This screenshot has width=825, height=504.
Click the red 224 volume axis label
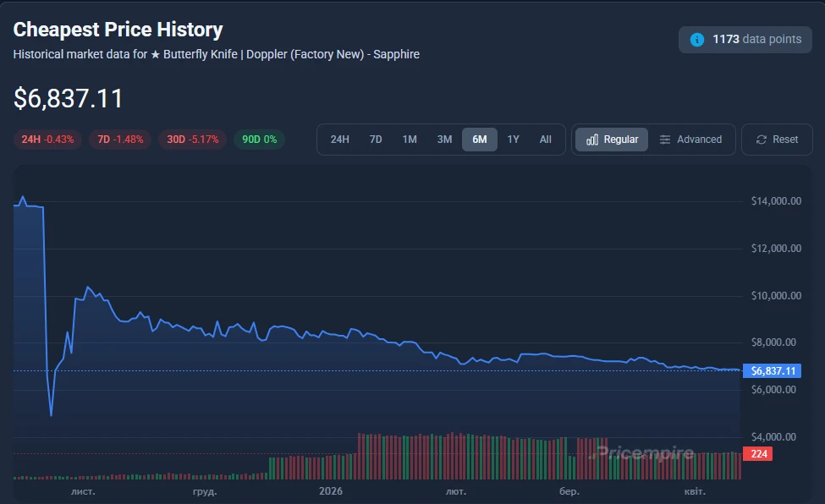[757, 454]
